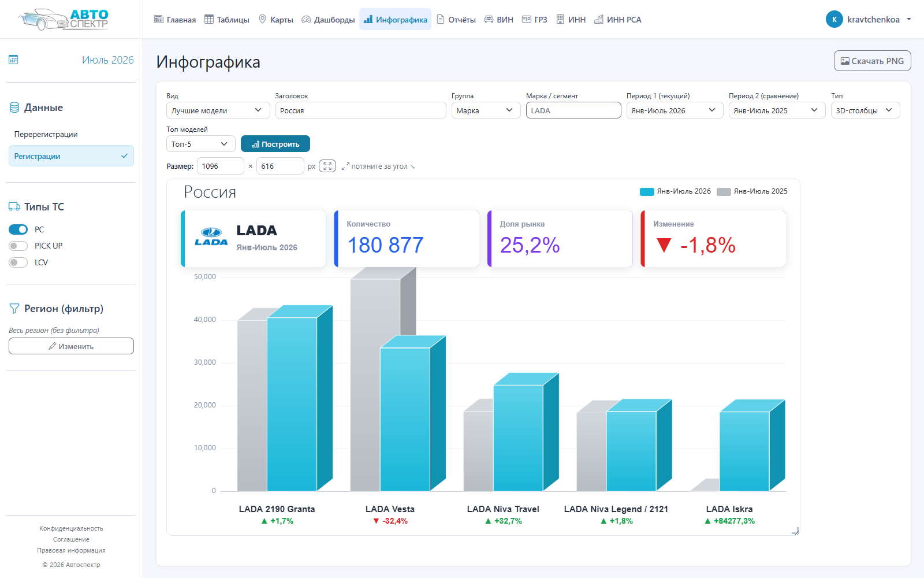Image resolution: width=924 pixels, height=578 pixels.
Task: Click the Заголовок field containing Россия
Action: pos(360,110)
